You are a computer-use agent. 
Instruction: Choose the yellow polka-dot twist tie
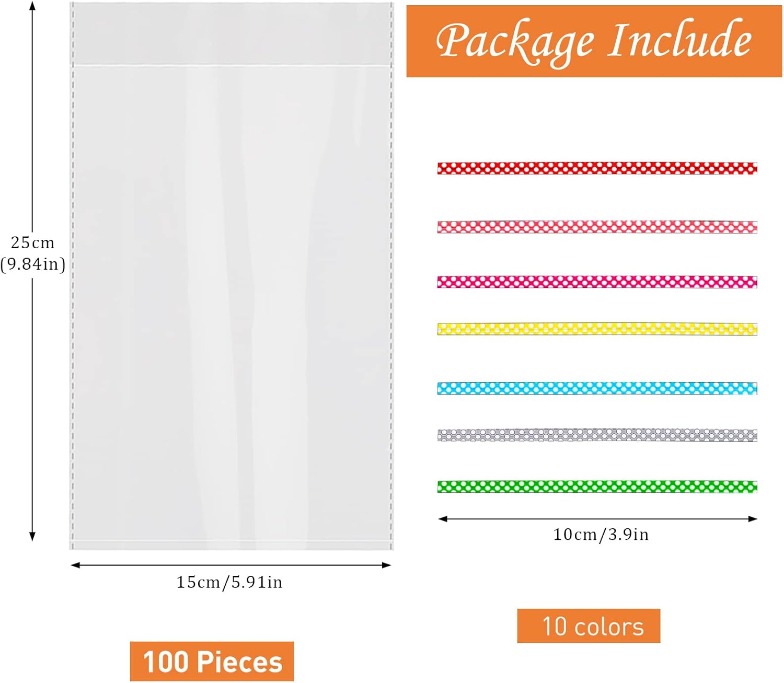tap(597, 329)
